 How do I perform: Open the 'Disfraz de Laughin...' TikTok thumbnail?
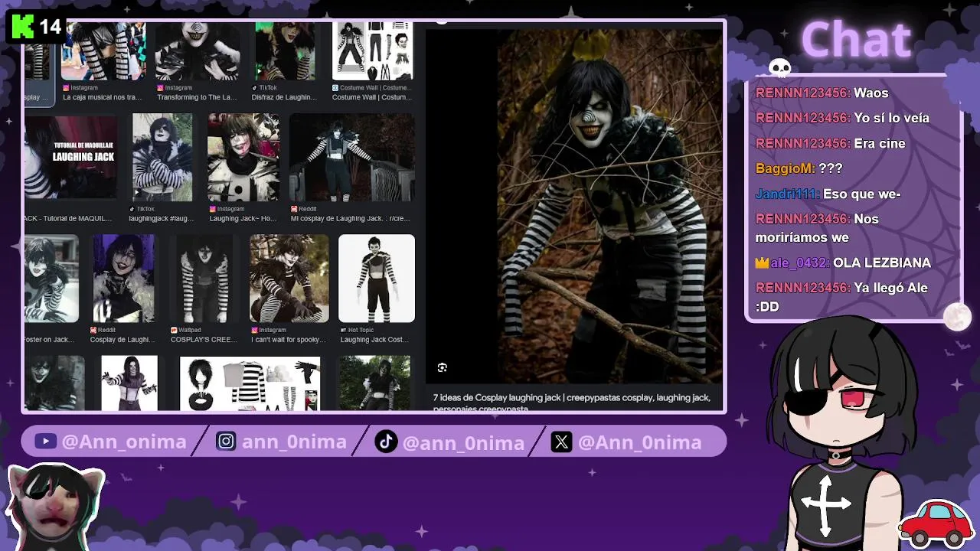[285, 51]
